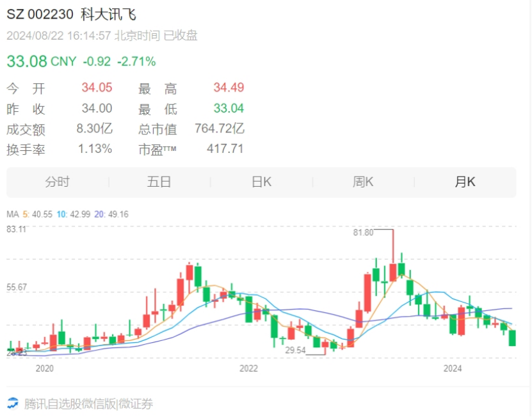
Task: Open the 腾讯自选股微信版 link
Action: click(70, 404)
